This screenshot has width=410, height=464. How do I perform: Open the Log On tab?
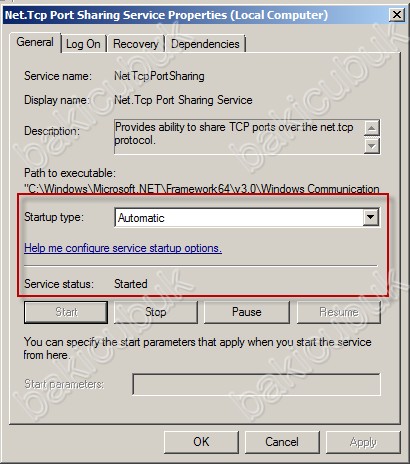tap(83, 44)
